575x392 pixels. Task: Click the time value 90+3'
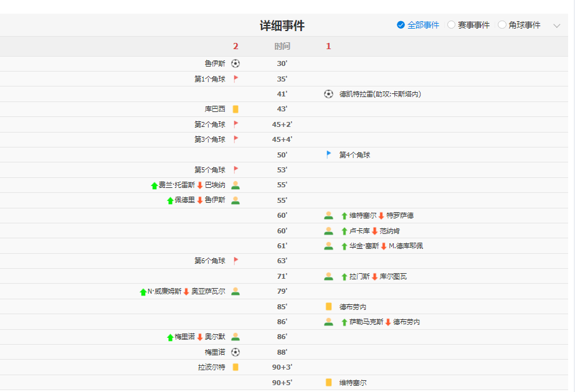click(x=282, y=367)
